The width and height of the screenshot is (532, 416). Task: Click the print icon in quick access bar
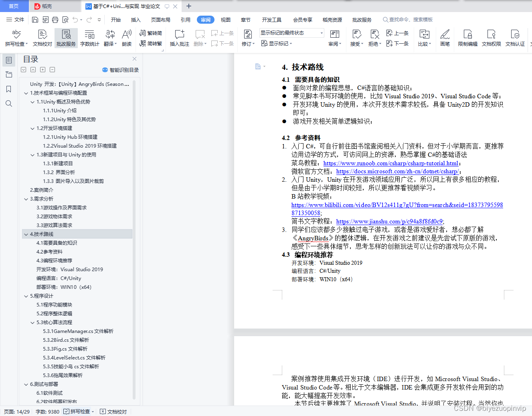[x=55, y=20]
